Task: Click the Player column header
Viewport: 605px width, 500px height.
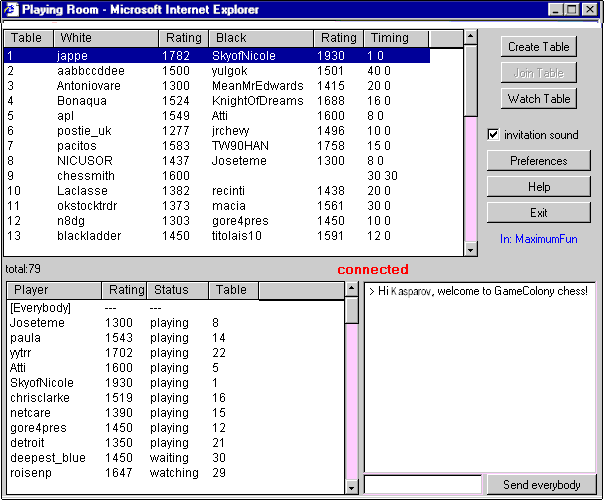Action: (55, 290)
